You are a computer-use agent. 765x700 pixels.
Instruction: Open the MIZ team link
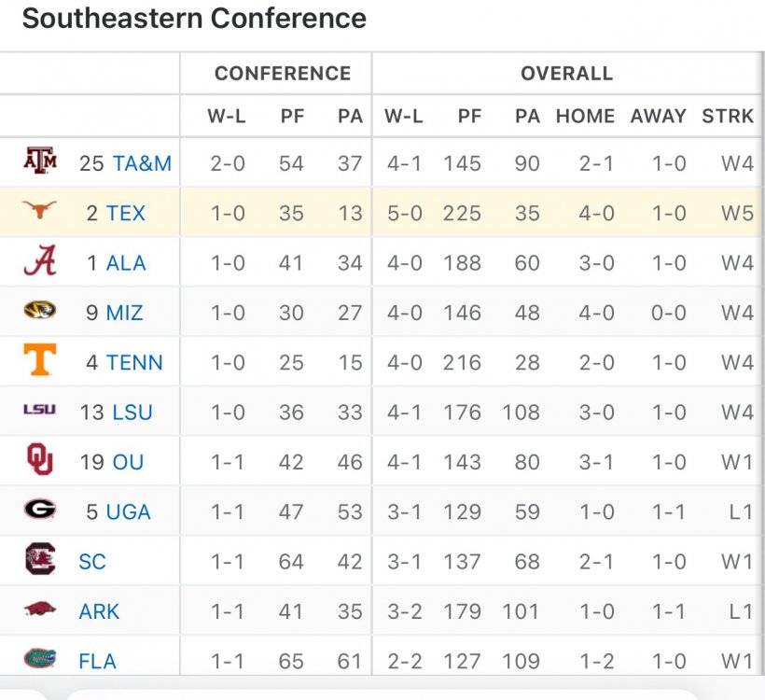(124, 313)
